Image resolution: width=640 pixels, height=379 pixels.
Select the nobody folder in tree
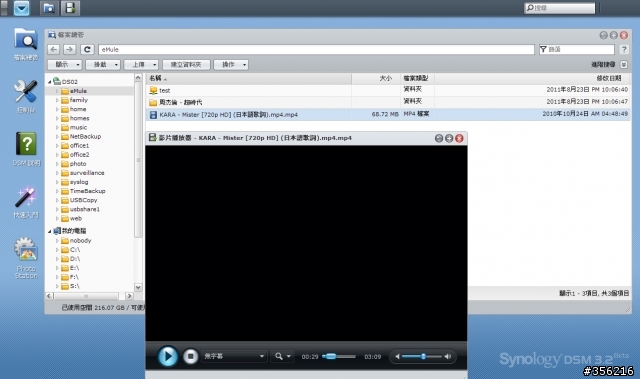coord(80,241)
